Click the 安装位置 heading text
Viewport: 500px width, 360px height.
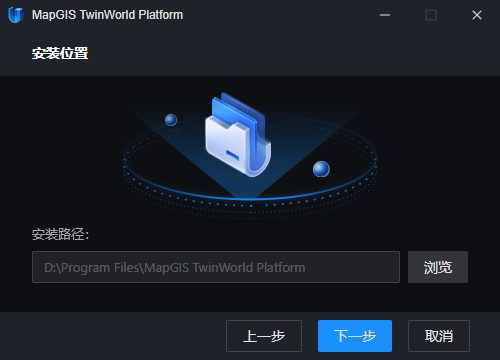pyautogui.click(x=60, y=53)
